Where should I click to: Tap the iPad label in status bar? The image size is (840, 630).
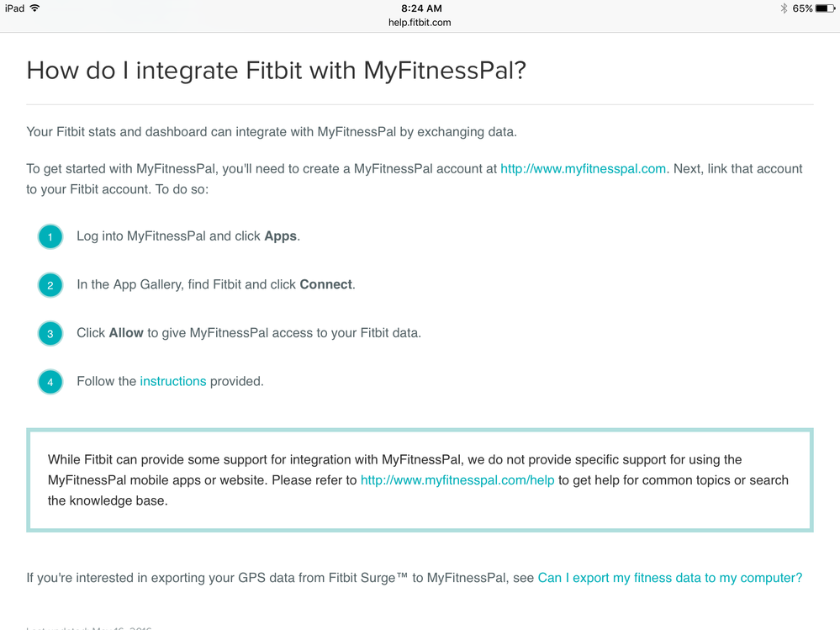point(14,8)
